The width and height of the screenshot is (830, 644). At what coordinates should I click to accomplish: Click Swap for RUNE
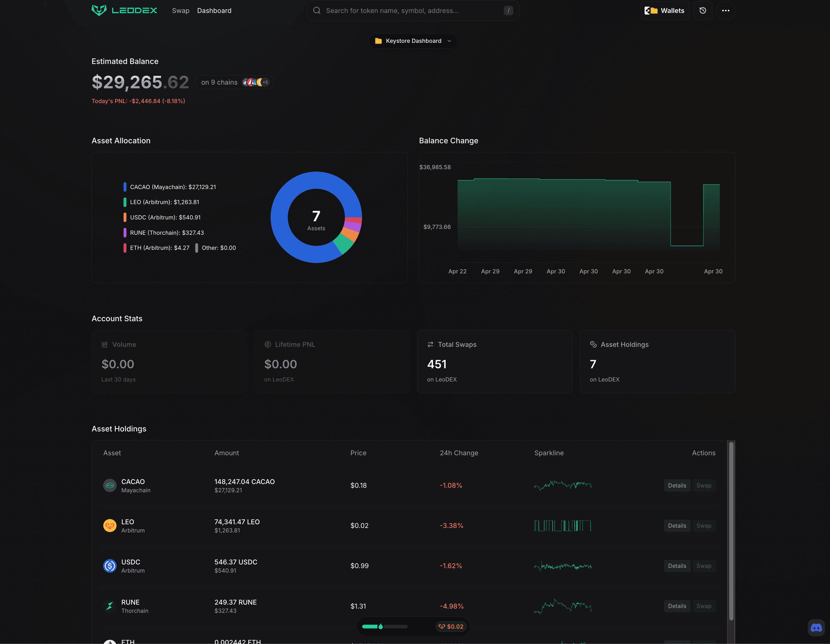click(704, 606)
